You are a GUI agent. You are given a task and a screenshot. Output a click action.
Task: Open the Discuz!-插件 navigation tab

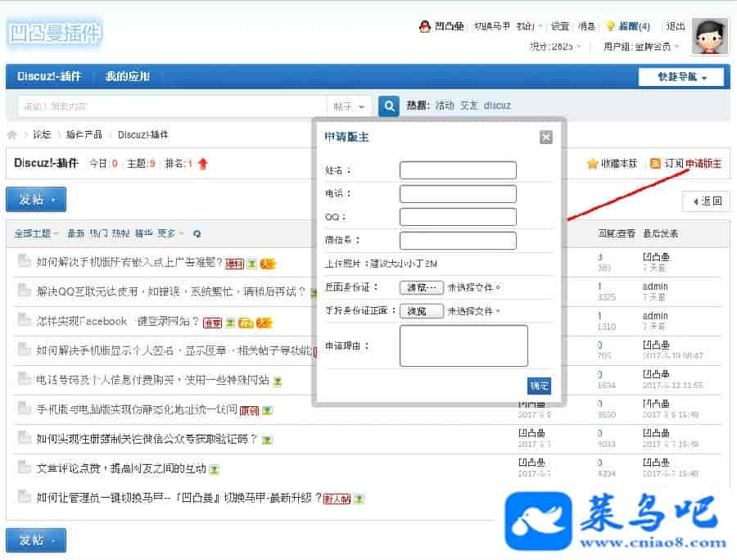(49, 77)
